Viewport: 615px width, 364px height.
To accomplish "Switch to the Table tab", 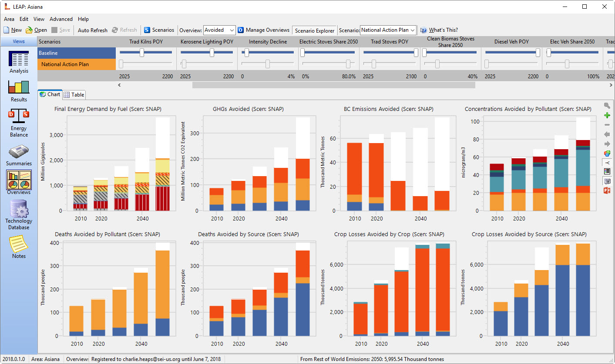I will 74,94.
